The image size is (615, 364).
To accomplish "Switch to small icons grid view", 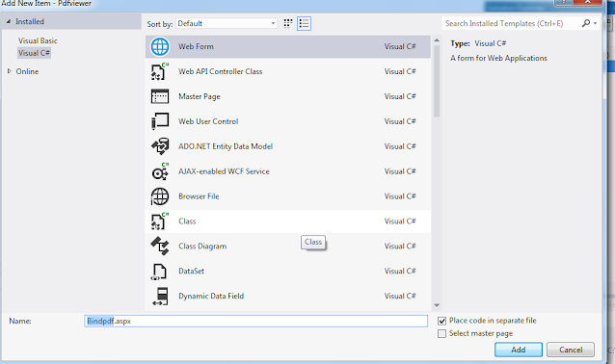I will (x=288, y=23).
